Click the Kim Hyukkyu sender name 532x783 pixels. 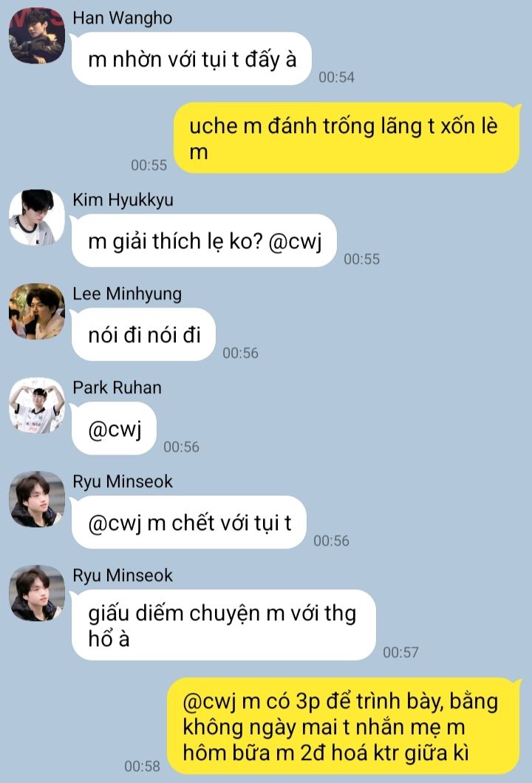(123, 200)
